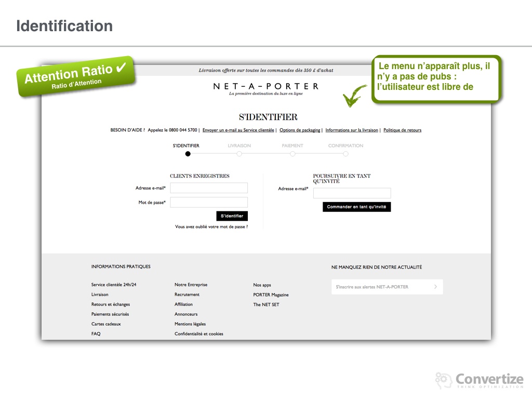Click 'NE MANQUEZ RIEN DE NOTRE ACTUALITÉ' heading

pyautogui.click(x=377, y=268)
